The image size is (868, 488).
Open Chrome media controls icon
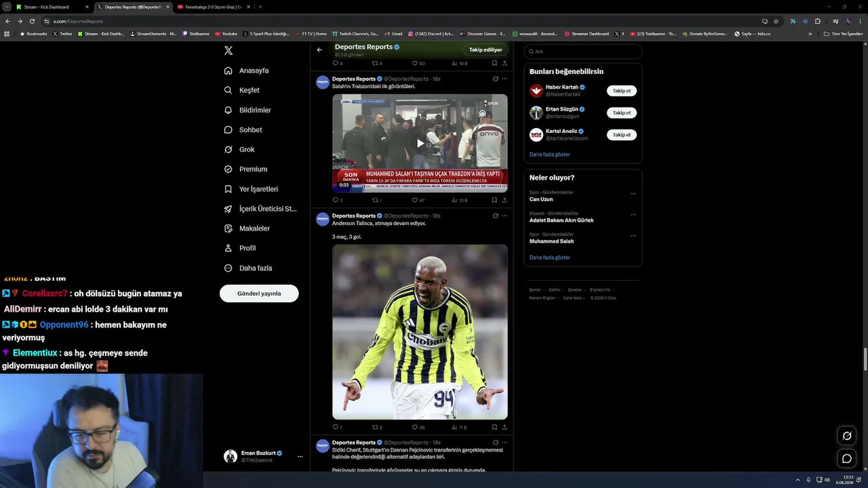coord(835,21)
